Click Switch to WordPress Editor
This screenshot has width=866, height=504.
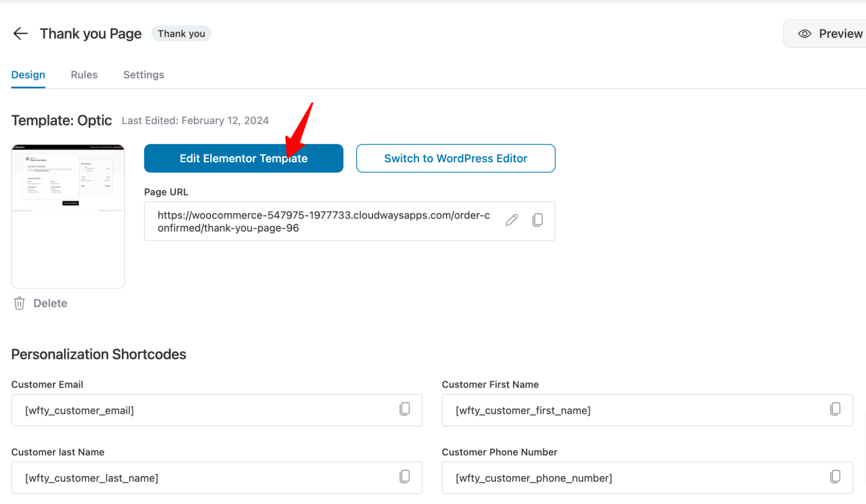click(455, 158)
